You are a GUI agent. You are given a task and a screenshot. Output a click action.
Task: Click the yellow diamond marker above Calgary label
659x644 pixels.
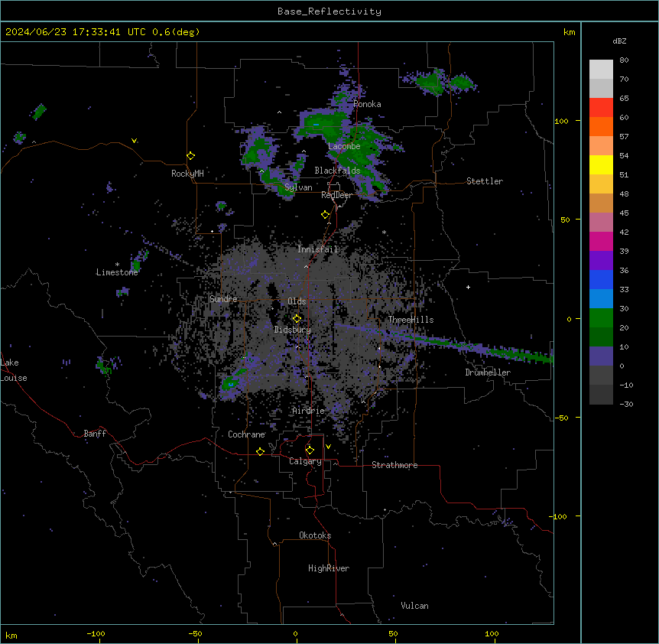click(310, 450)
